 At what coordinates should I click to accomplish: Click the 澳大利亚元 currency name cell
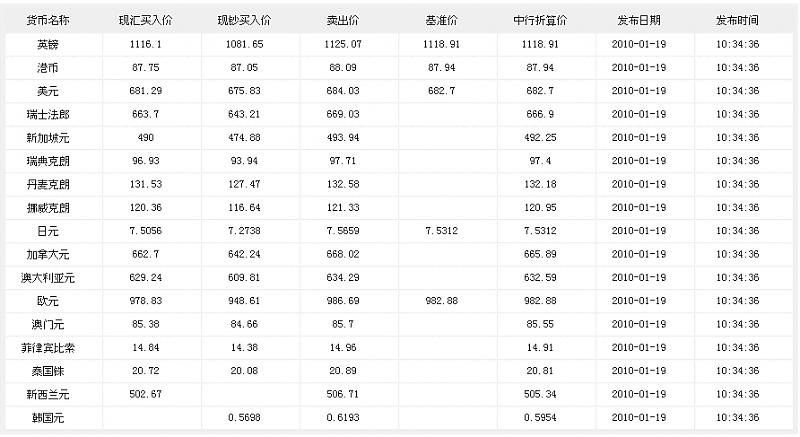(x=48, y=278)
